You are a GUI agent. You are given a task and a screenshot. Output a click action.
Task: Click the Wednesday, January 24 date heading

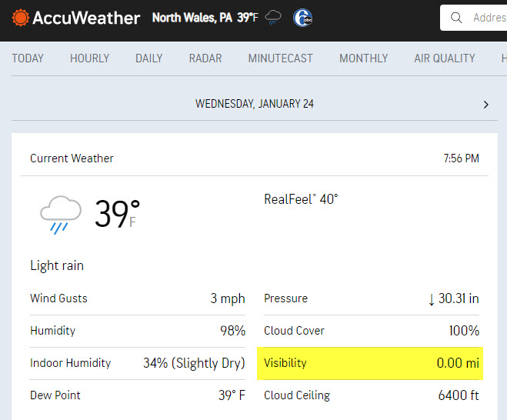tap(255, 104)
